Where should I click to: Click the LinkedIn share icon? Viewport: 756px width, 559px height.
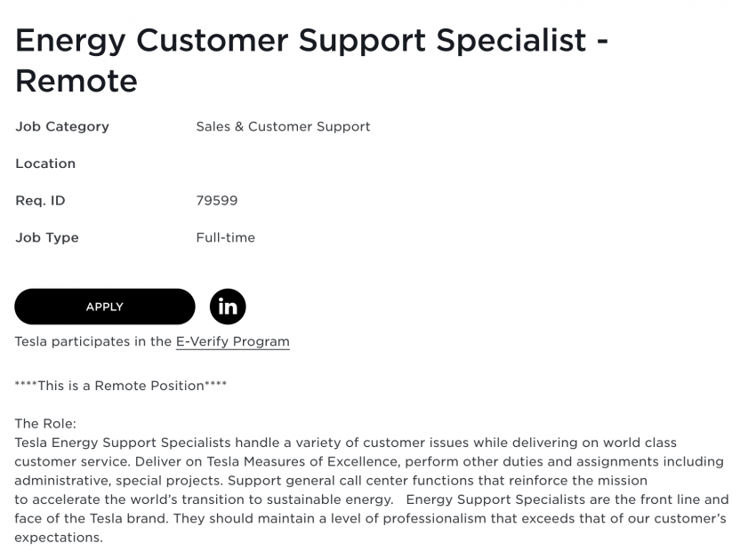click(x=228, y=307)
